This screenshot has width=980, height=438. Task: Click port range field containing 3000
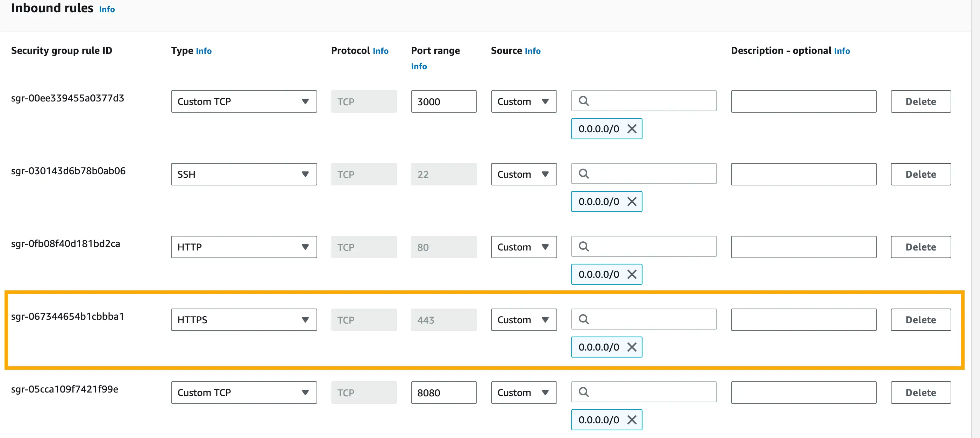pos(443,101)
